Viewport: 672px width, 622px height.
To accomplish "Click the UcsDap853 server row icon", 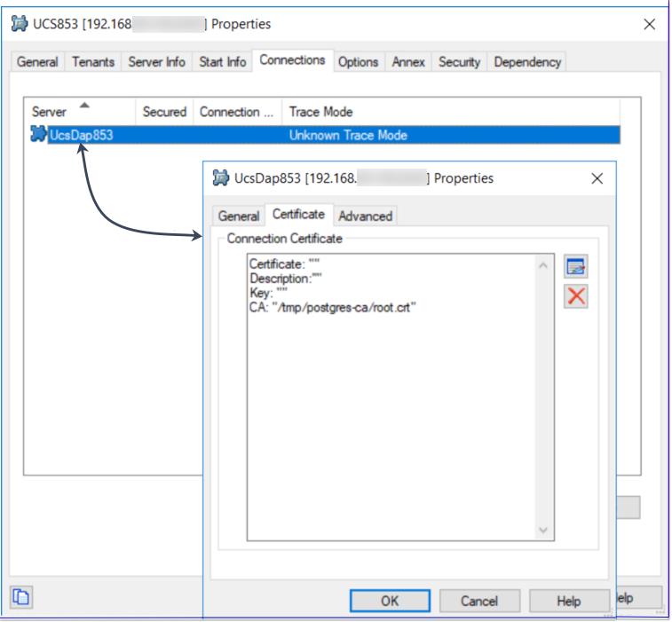I will 38,134.
